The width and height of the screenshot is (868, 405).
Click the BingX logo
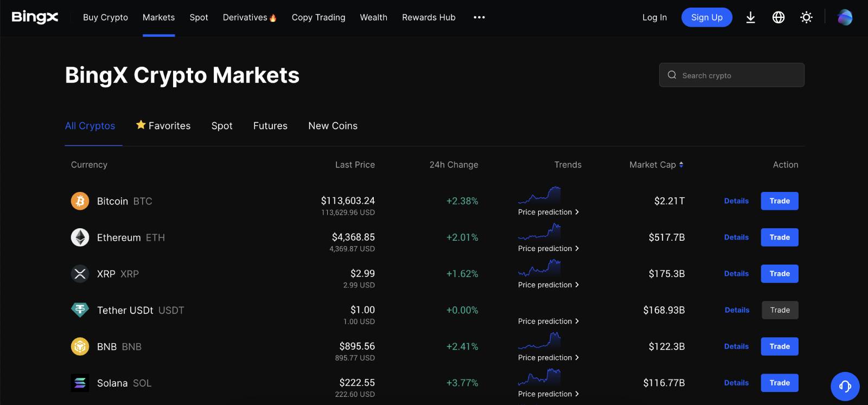(x=35, y=17)
